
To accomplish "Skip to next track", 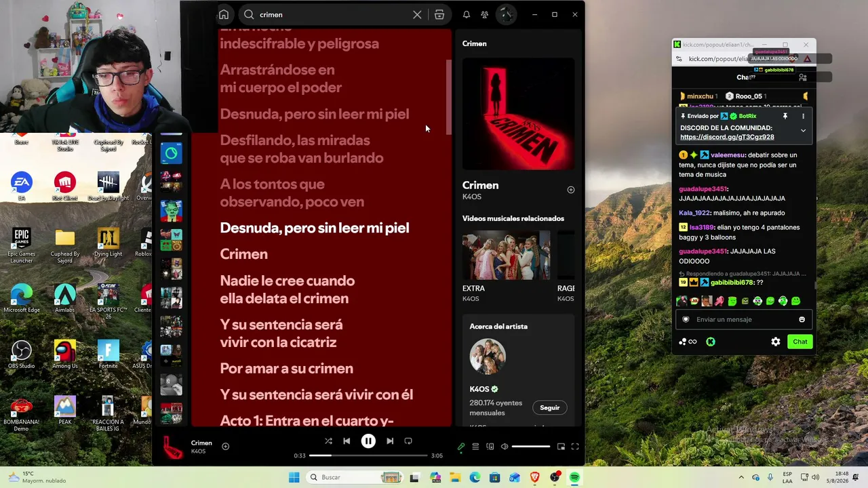I will pyautogui.click(x=390, y=441).
